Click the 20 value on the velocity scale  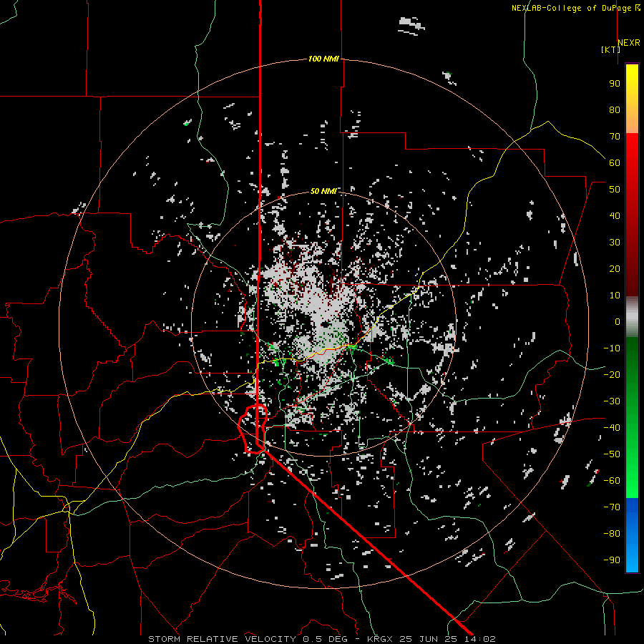(615, 269)
